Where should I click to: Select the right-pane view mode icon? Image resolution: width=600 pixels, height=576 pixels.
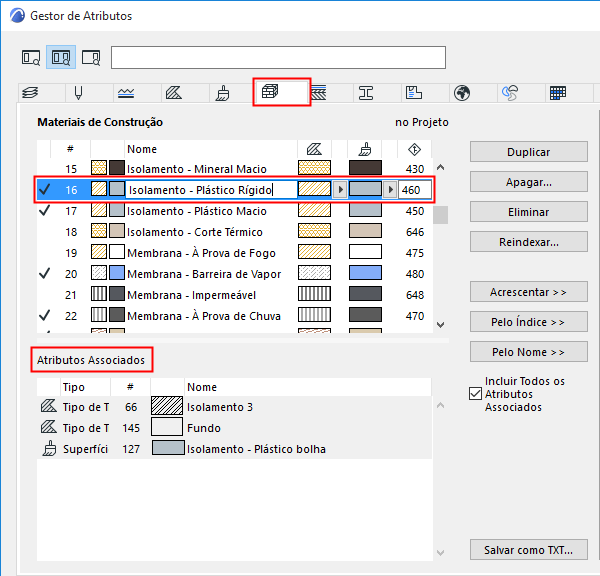[91, 57]
